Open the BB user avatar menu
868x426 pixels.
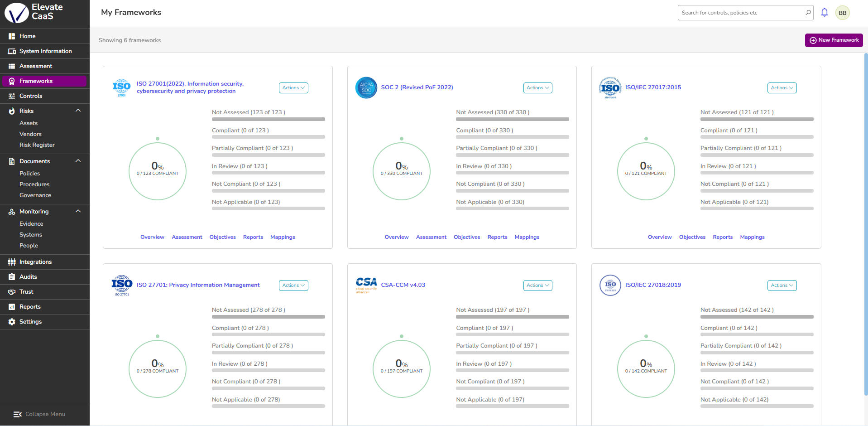coord(842,13)
